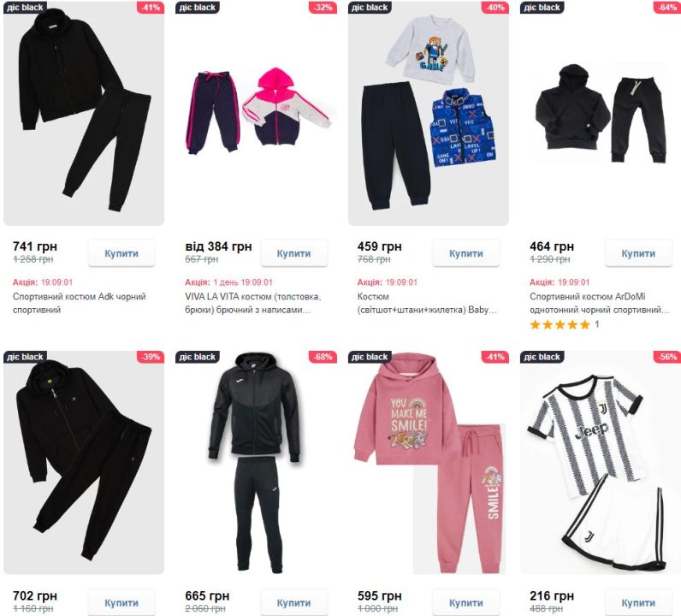The height and width of the screenshot is (616, 681).
Task: Click the -68% discount badge on Joma suit
Action: (323, 357)
